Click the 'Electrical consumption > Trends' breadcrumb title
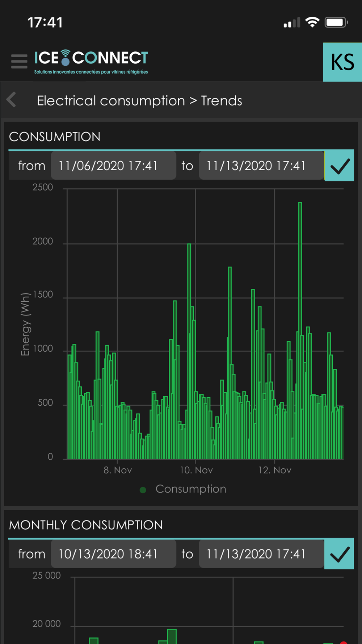This screenshot has width=362, height=644. pyautogui.click(x=139, y=101)
